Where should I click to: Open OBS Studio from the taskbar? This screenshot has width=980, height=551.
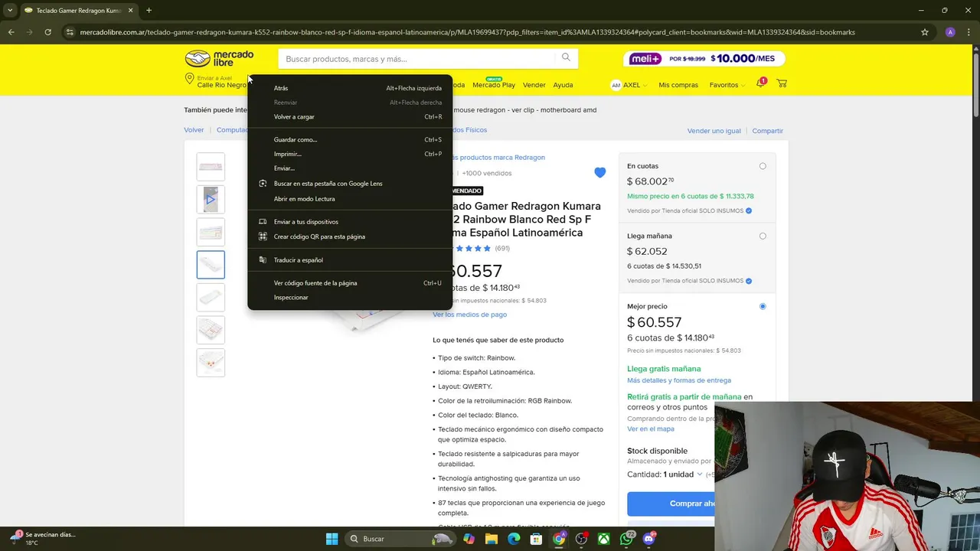click(x=582, y=539)
